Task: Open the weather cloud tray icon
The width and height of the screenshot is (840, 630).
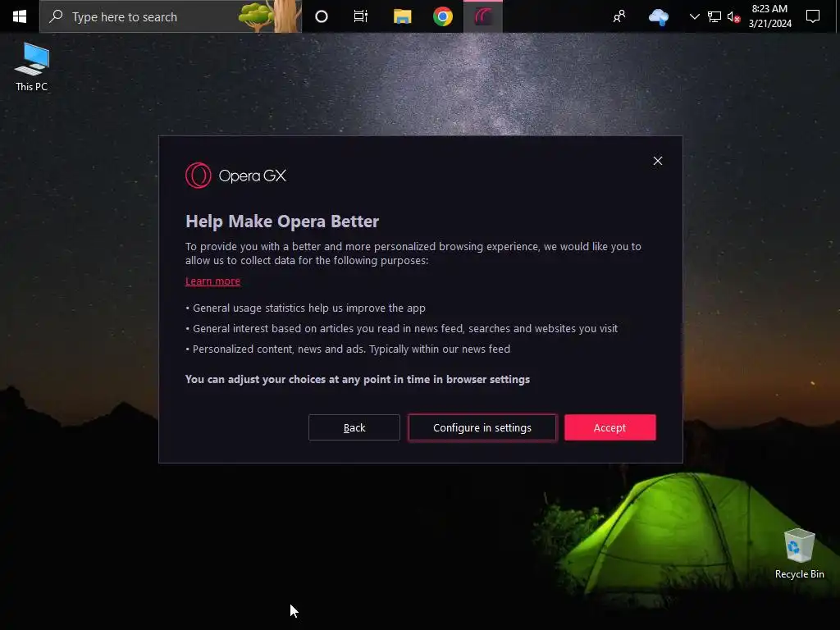Action: (659, 16)
